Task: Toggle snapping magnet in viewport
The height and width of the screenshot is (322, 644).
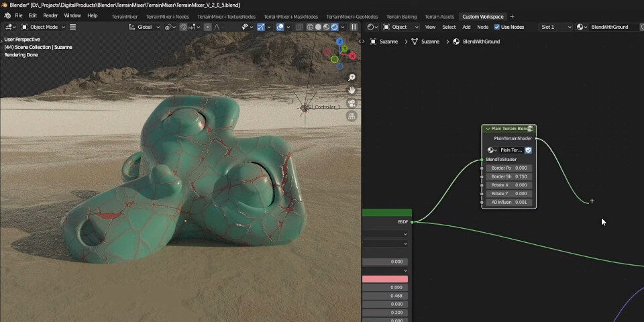Action: (183, 27)
